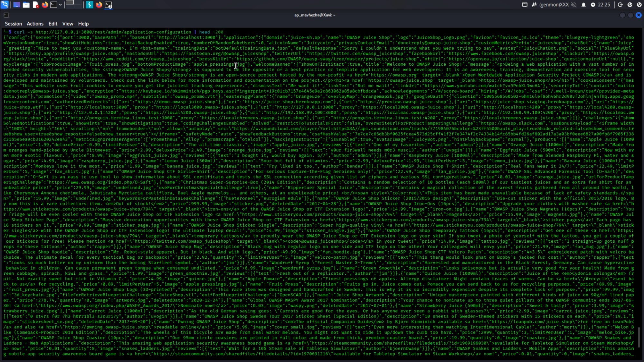644x362 pixels.
Task: Open the Actions menu
Action: [35, 24]
